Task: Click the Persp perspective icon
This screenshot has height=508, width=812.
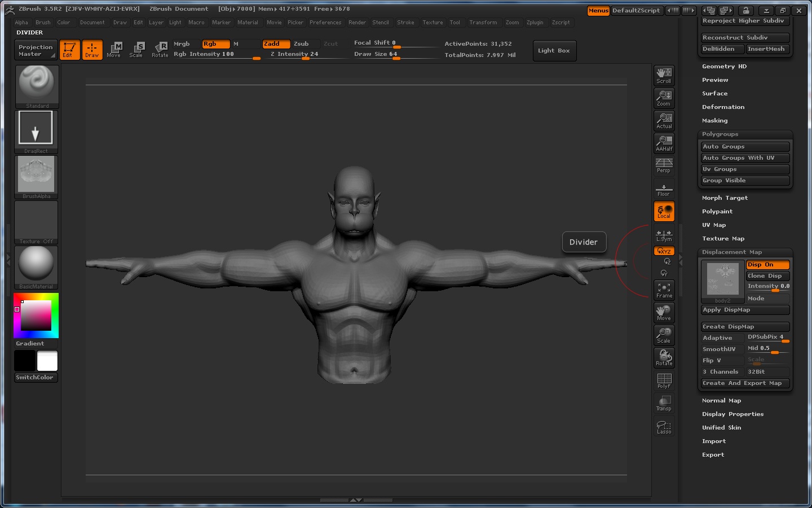Action: [x=664, y=165]
